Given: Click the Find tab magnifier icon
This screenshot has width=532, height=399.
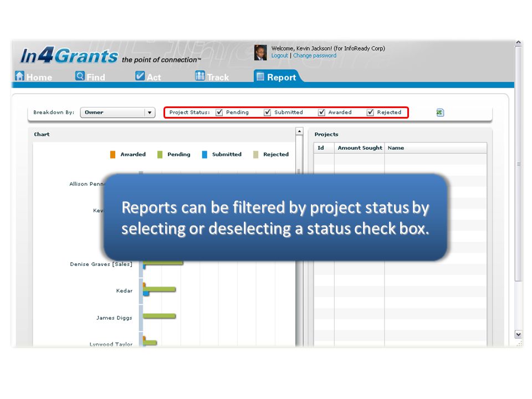Looking at the screenshot, I should click(x=80, y=76).
